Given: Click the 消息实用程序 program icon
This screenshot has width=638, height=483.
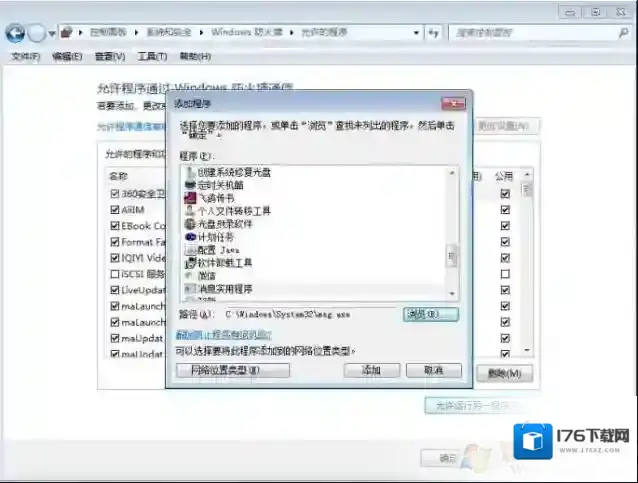Looking at the screenshot, I should coord(190,289).
